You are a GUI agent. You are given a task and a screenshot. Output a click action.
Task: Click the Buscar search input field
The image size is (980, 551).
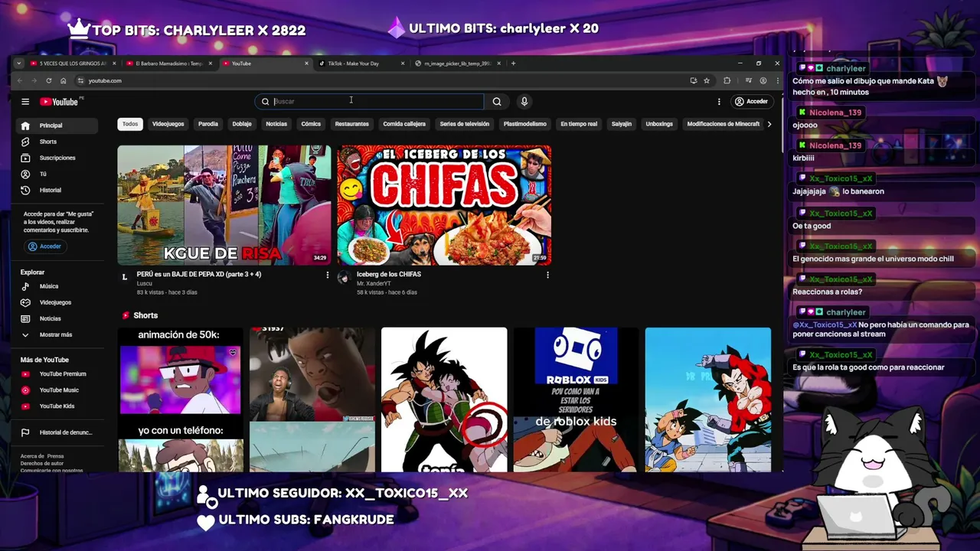point(371,101)
